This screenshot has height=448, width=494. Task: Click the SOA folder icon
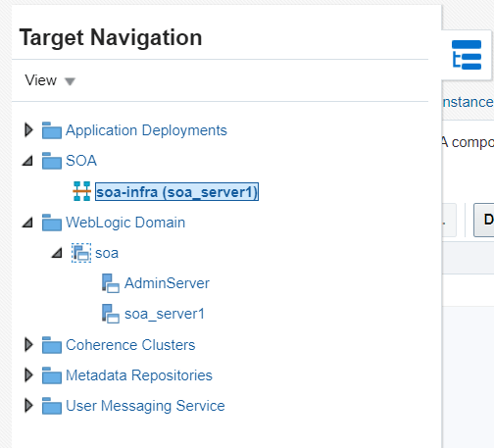(x=52, y=161)
